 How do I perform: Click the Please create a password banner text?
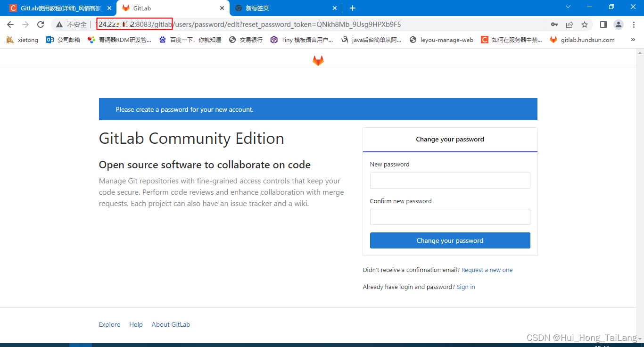(185, 109)
